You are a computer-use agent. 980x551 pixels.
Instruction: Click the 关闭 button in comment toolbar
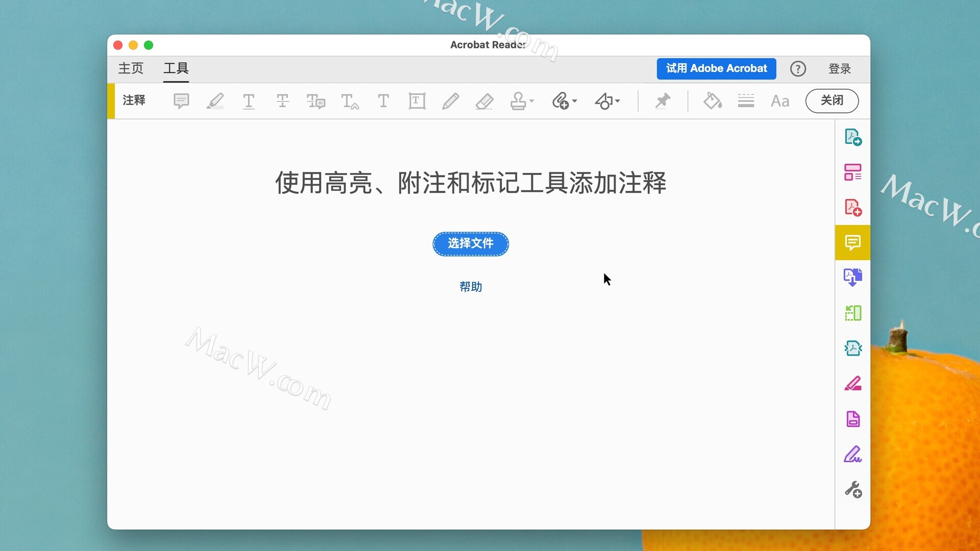pos(832,101)
